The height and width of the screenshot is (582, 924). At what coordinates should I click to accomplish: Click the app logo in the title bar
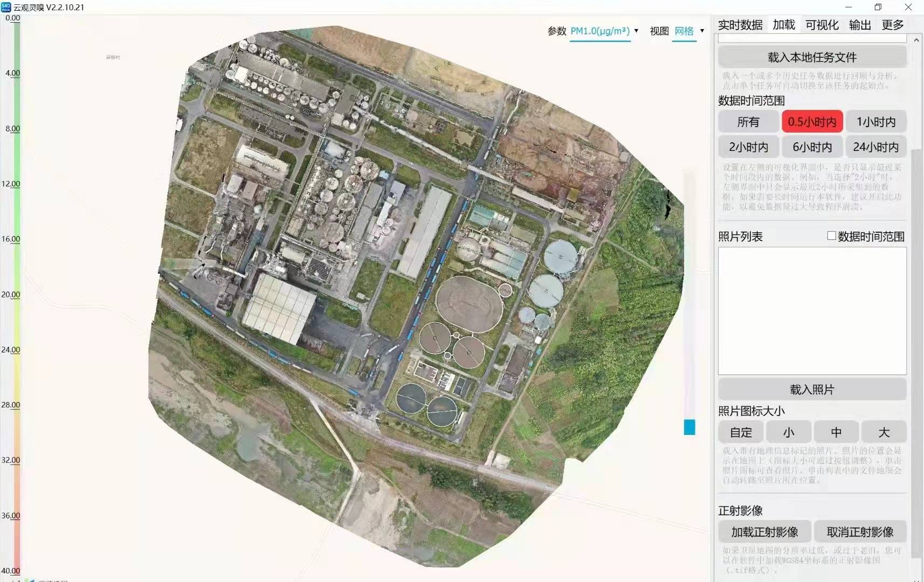pos(6,7)
